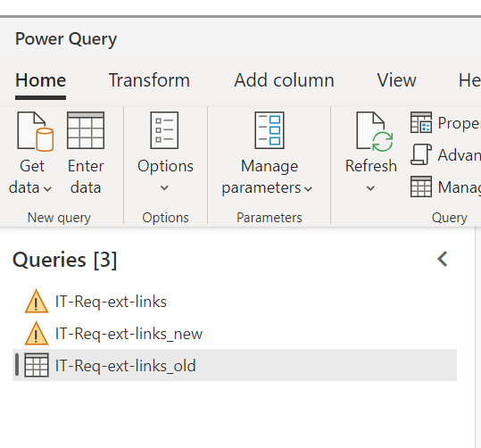
Task: Collapse the Queries pane with chevron
Action: 443,260
